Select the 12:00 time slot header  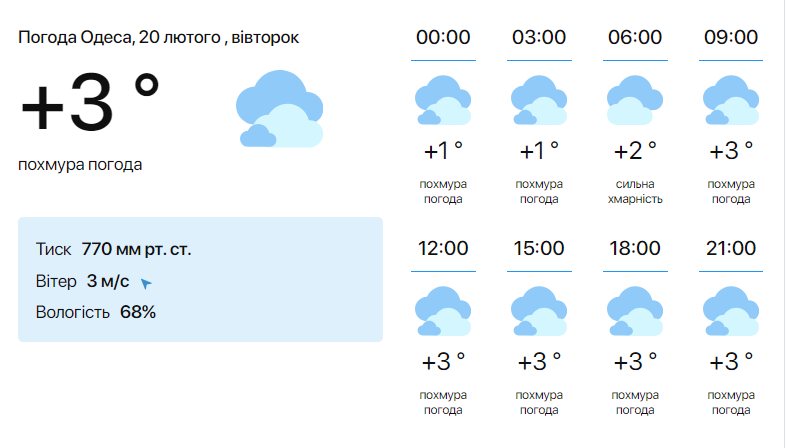click(x=443, y=248)
